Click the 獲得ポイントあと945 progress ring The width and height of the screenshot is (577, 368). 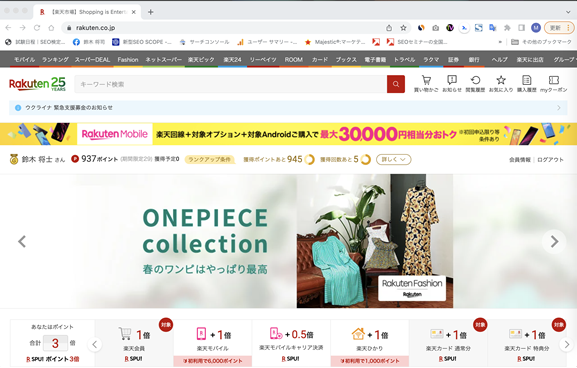[309, 159]
